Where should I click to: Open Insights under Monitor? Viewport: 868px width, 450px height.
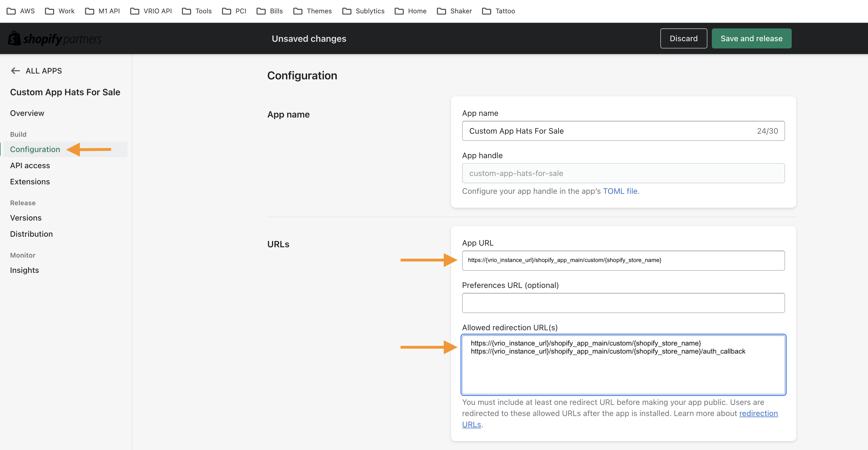point(24,270)
